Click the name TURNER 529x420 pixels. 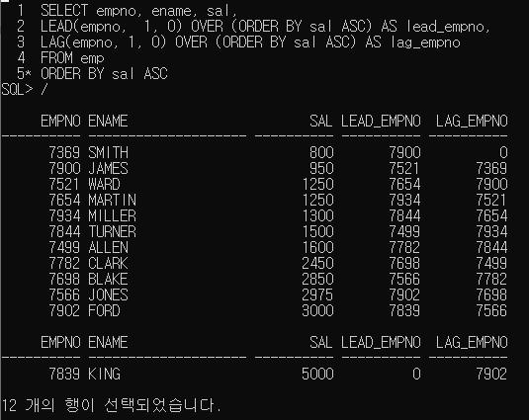[x=112, y=231]
